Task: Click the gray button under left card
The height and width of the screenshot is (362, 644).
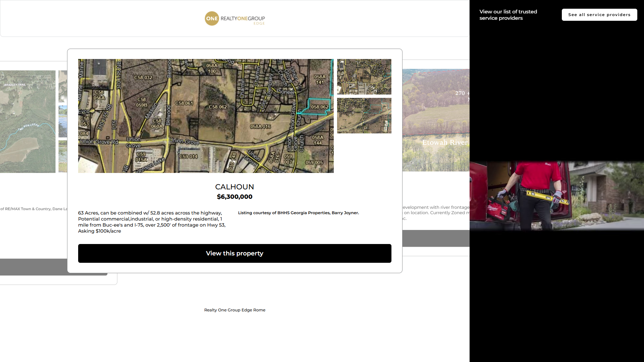Action: (x=34, y=267)
